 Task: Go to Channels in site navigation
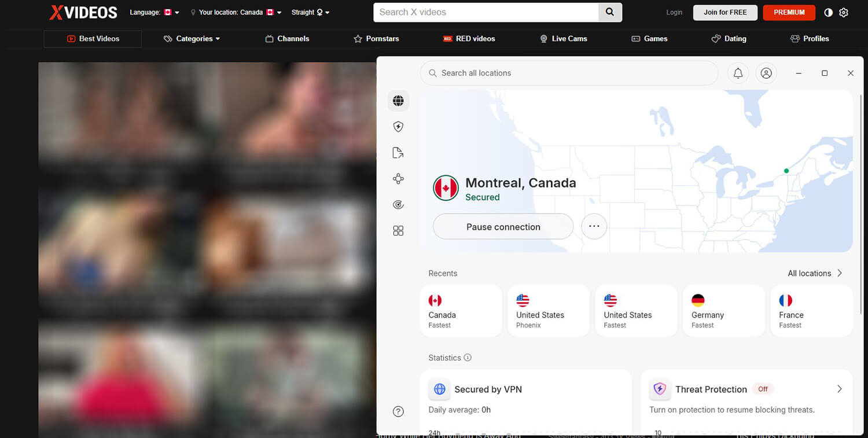pos(287,39)
